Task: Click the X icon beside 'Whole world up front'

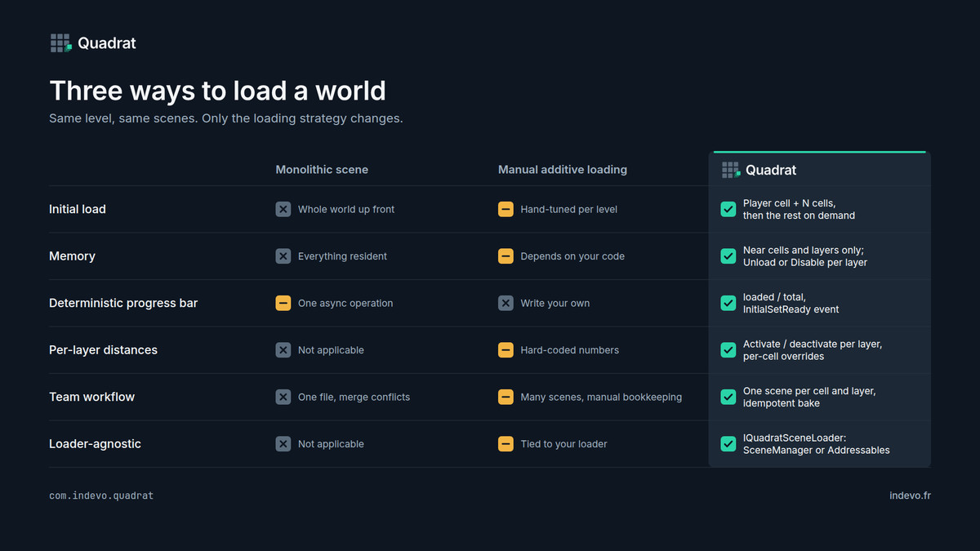Action: [283, 209]
